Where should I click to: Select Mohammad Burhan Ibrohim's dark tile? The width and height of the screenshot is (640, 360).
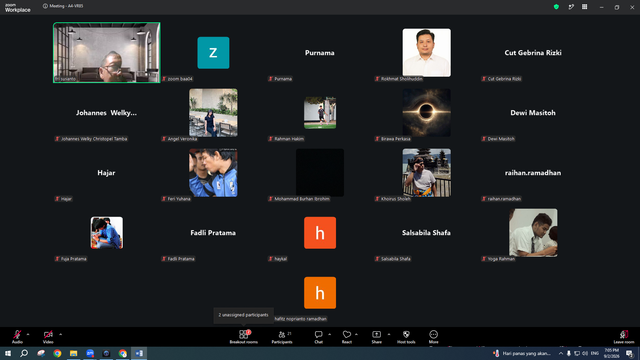click(320, 173)
